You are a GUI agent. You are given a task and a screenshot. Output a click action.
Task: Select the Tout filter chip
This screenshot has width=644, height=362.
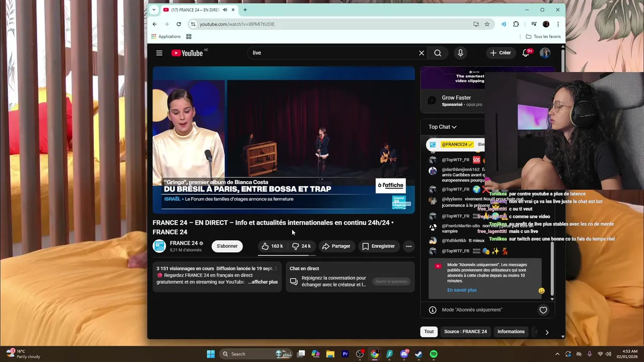coord(429,332)
